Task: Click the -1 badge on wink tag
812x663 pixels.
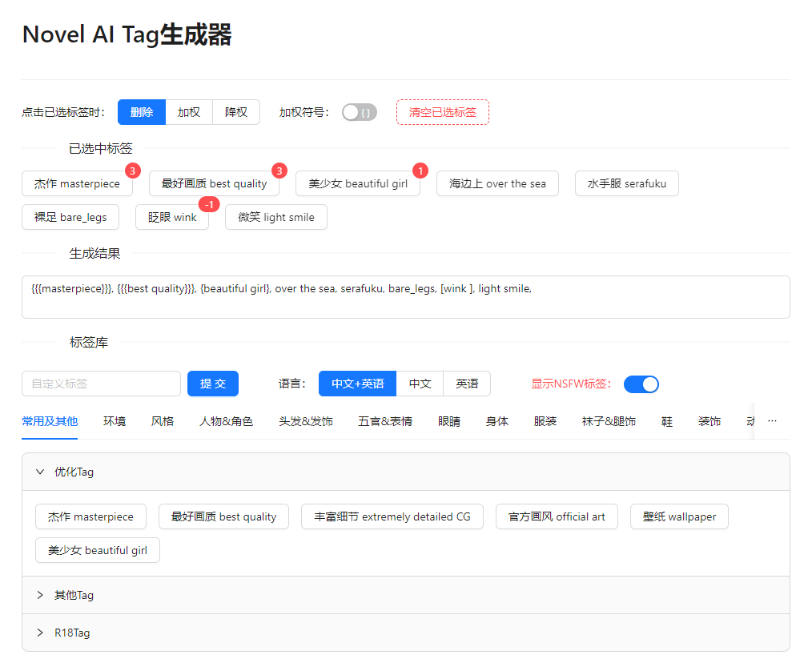Action: coord(209,205)
